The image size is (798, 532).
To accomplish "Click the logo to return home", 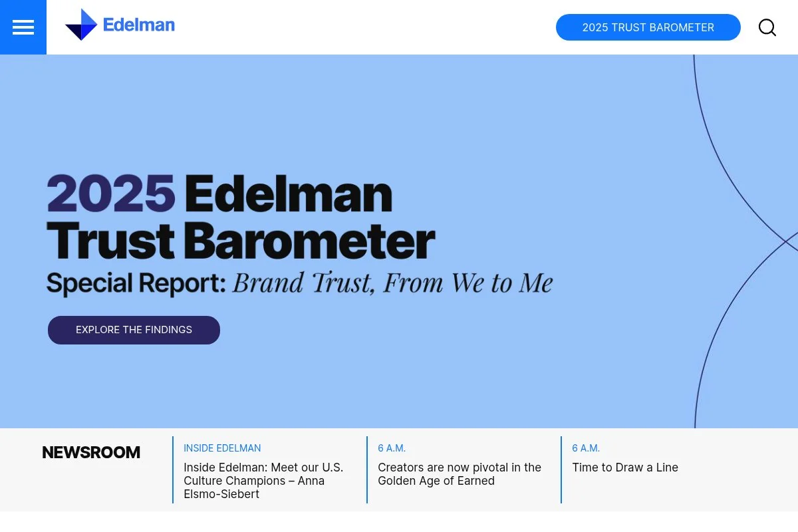I will tap(120, 25).
